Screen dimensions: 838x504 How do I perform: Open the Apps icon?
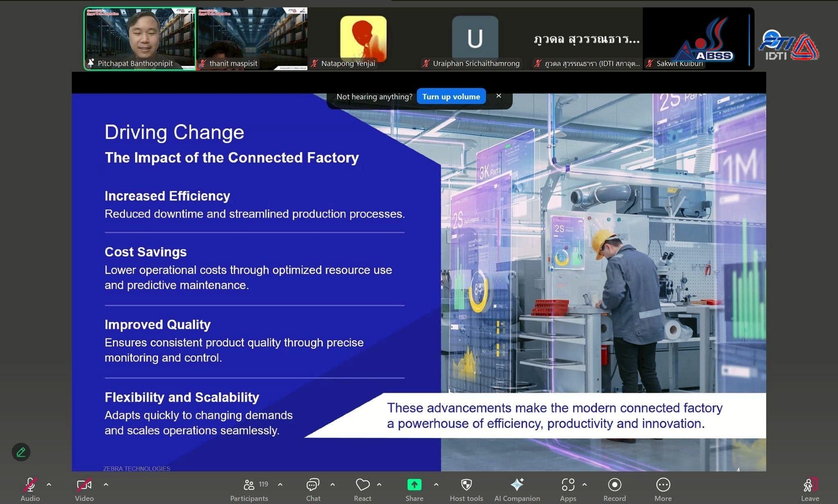pyautogui.click(x=568, y=485)
